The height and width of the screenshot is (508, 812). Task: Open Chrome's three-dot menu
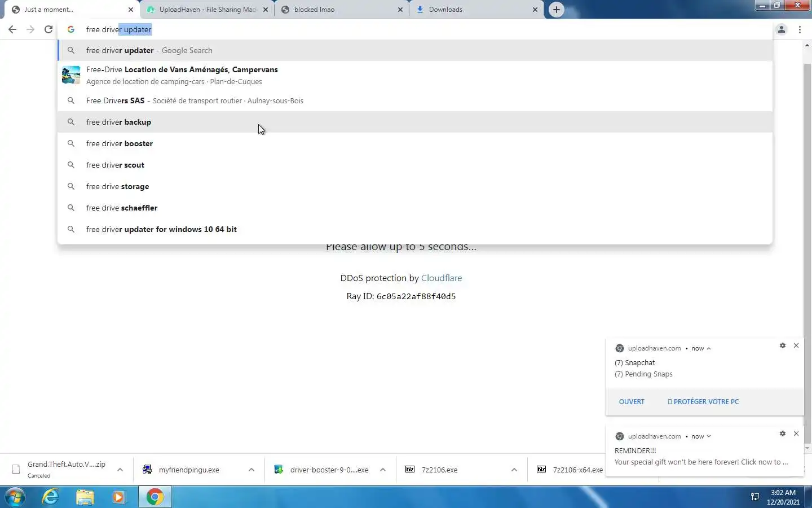pyautogui.click(x=800, y=29)
